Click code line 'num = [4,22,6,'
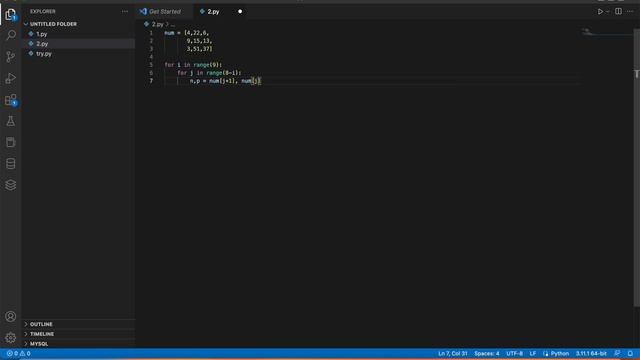Screen dimensions: 640x360 (187, 33)
